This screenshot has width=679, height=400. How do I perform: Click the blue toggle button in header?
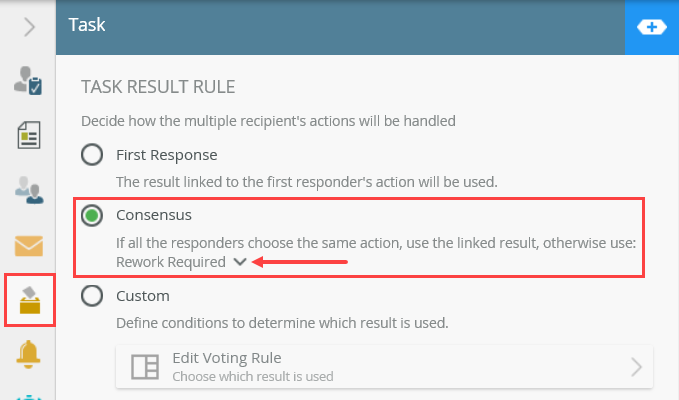(x=651, y=27)
